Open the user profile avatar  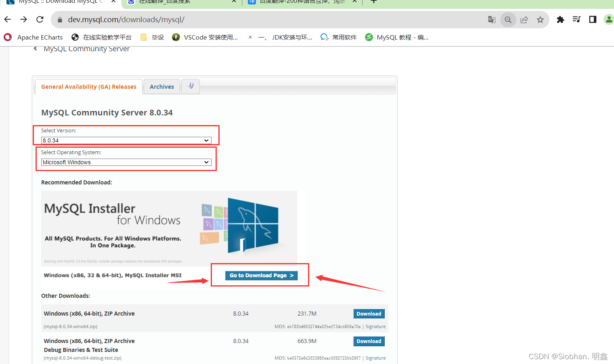[x=609, y=19]
